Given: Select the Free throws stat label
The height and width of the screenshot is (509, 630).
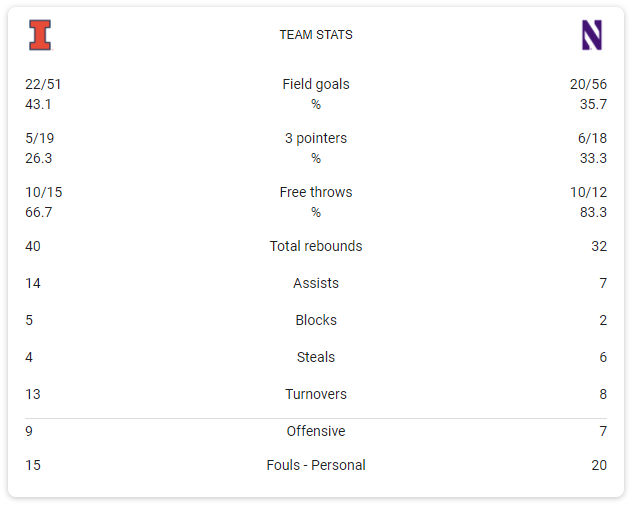Looking at the screenshot, I should (316, 193).
